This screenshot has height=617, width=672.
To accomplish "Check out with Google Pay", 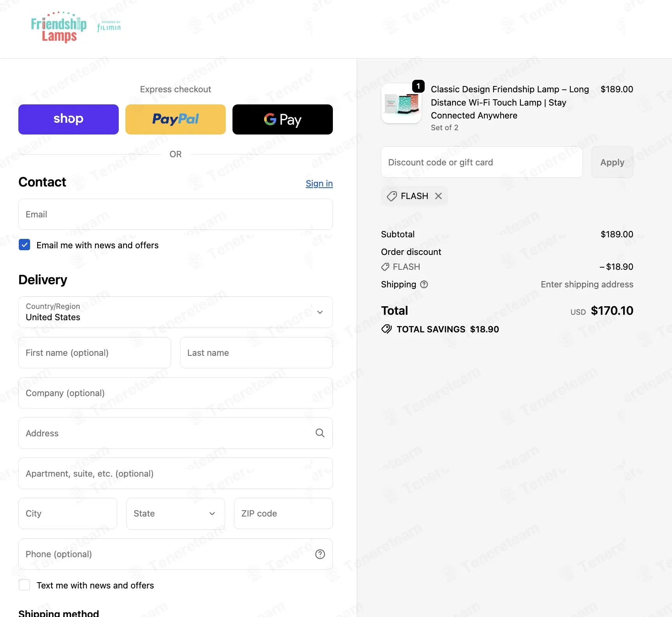I will pyautogui.click(x=282, y=119).
